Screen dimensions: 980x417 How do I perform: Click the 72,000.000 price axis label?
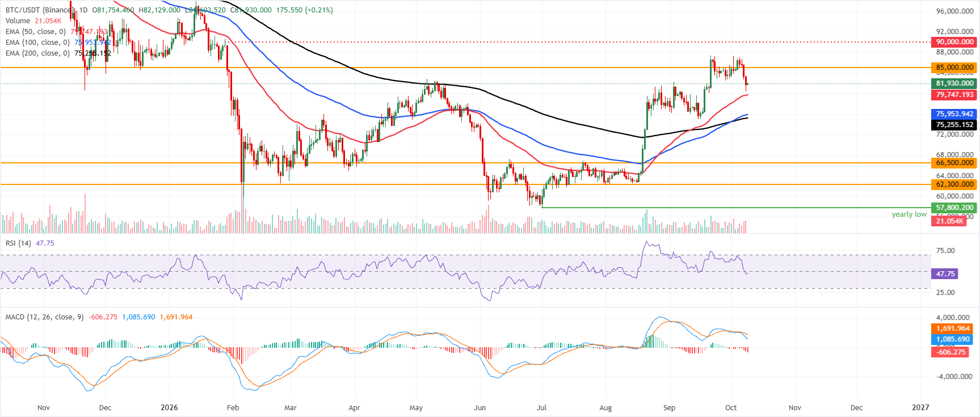[955, 134]
